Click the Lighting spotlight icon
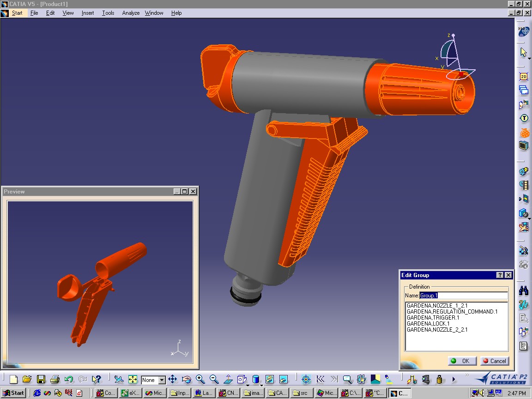The image size is (532, 399). (x=389, y=379)
